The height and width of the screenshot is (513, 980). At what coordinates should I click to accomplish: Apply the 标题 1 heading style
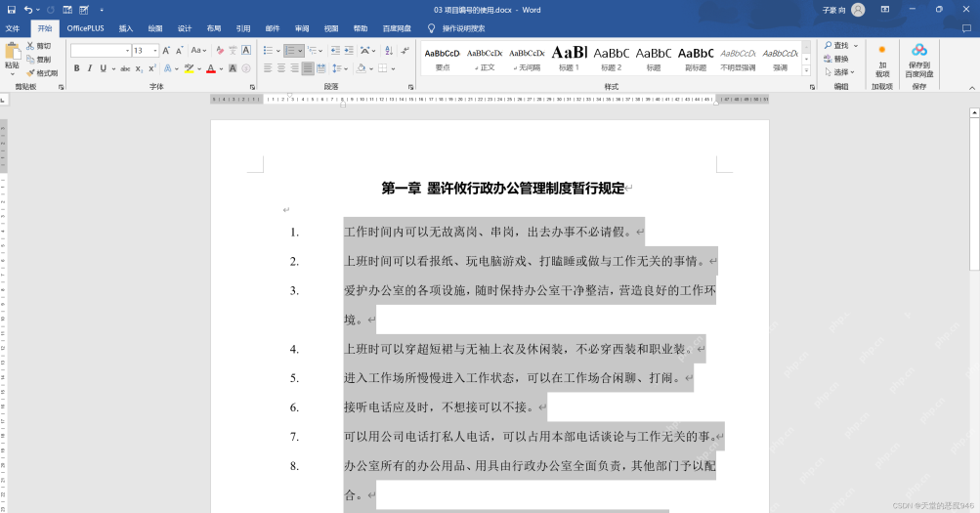pyautogui.click(x=569, y=58)
